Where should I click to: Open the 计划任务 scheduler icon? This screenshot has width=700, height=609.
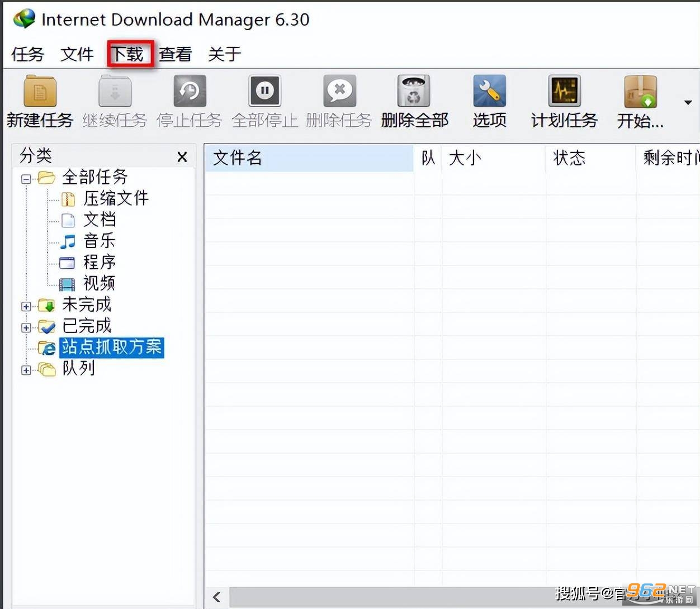pyautogui.click(x=564, y=91)
